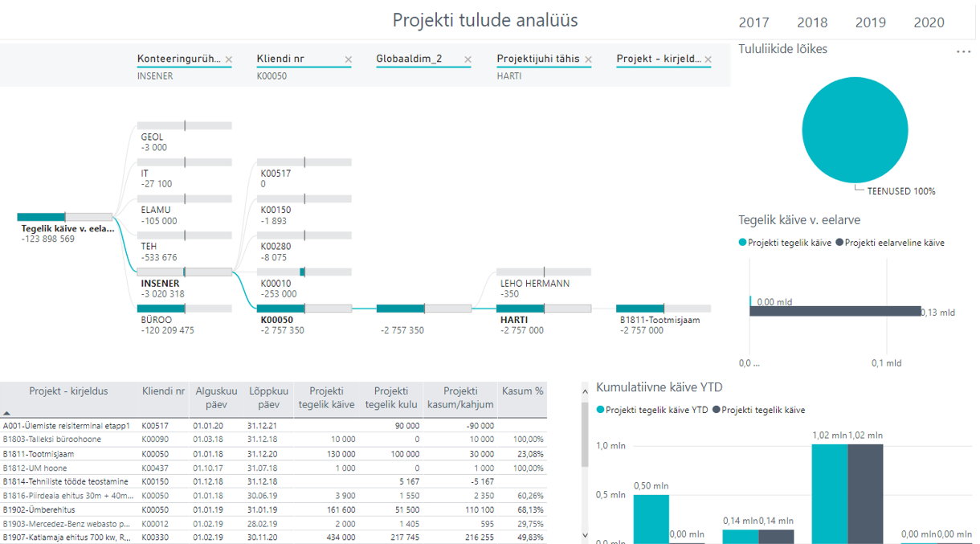Click the K00437 client cell in the table

tap(156, 468)
